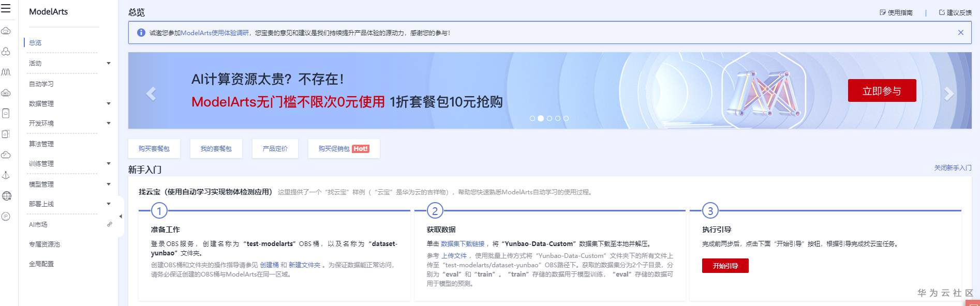Click the 新建文件夹 link in step 1

(304, 265)
